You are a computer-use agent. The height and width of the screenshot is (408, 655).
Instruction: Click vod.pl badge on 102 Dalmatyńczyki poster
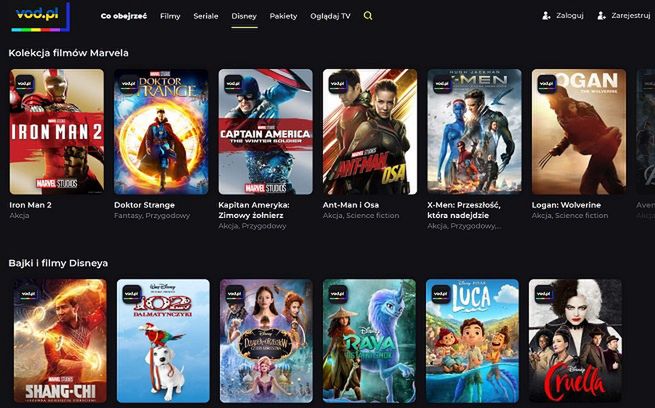coord(132,294)
